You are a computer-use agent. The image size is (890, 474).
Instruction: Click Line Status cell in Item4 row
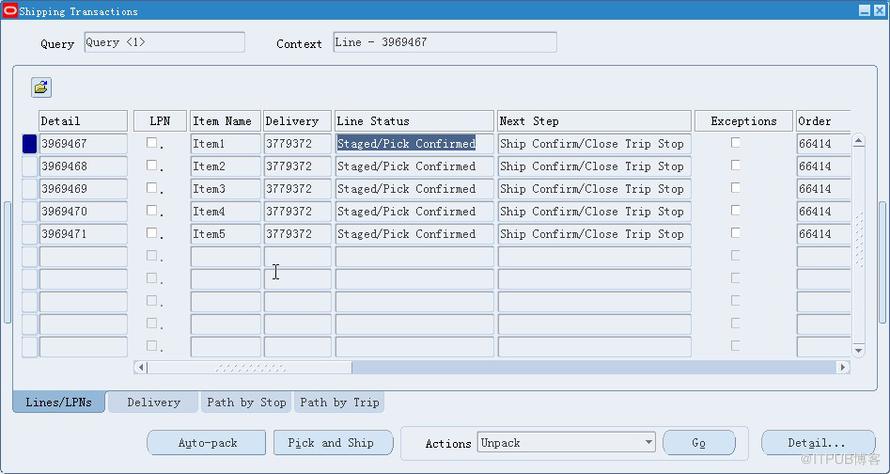click(414, 211)
